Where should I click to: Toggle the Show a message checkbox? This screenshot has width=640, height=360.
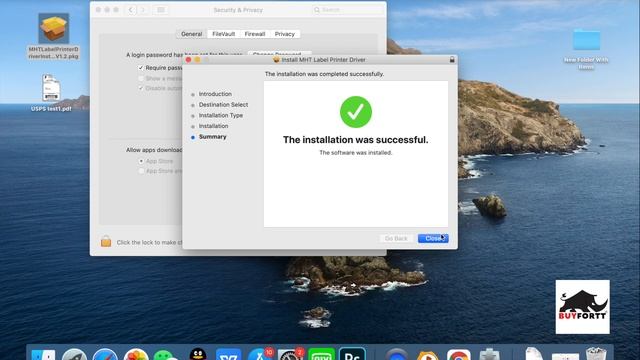click(x=141, y=78)
